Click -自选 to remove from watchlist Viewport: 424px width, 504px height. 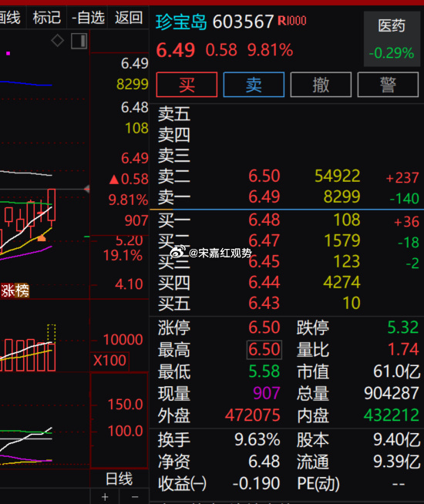tap(88, 18)
